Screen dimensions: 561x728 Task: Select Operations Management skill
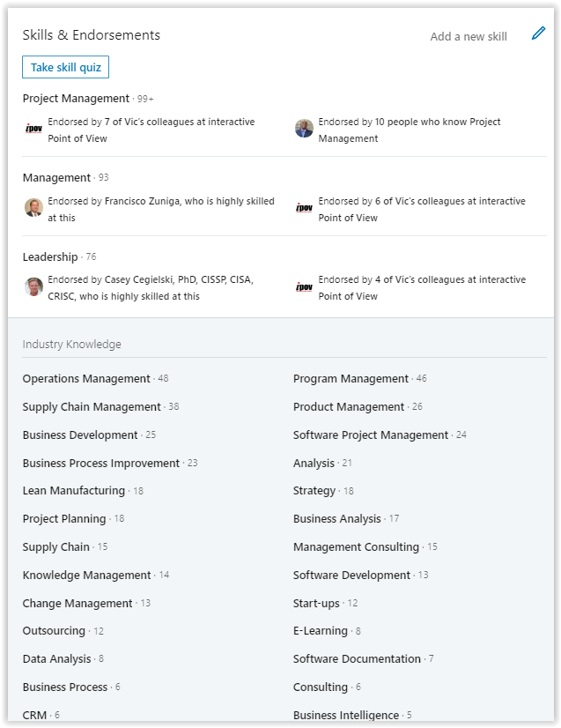pyautogui.click(x=86, y=379)
